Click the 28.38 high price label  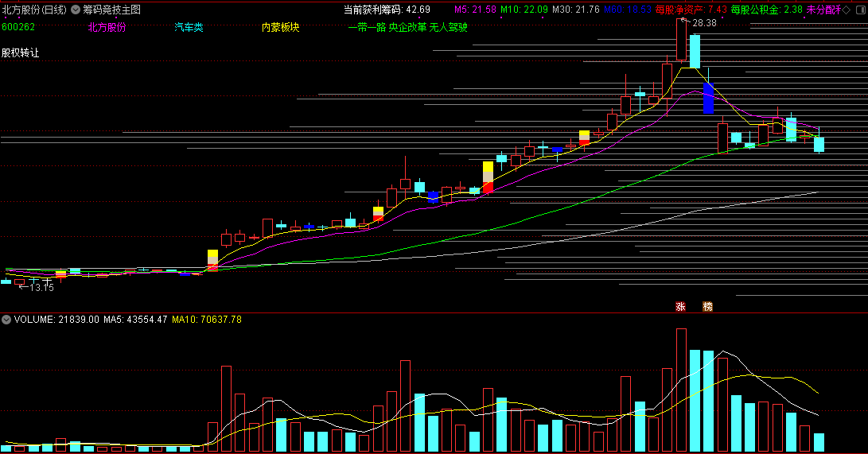704,23
